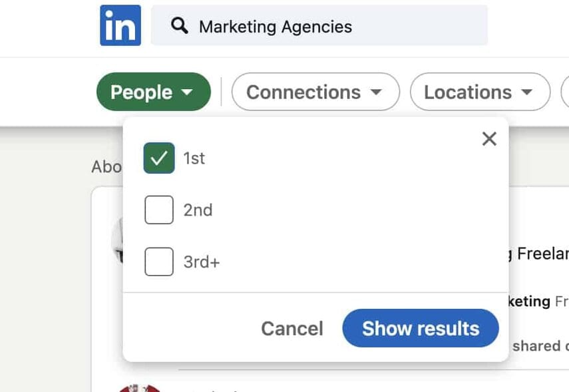Apply filter with Show results

[x=421, y=328]
